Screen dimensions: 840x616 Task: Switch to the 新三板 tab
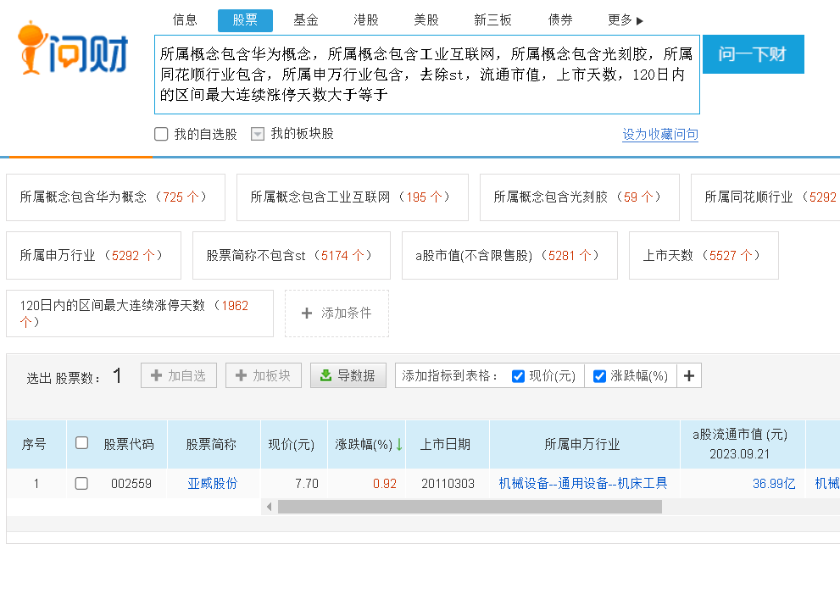(492, 20)
